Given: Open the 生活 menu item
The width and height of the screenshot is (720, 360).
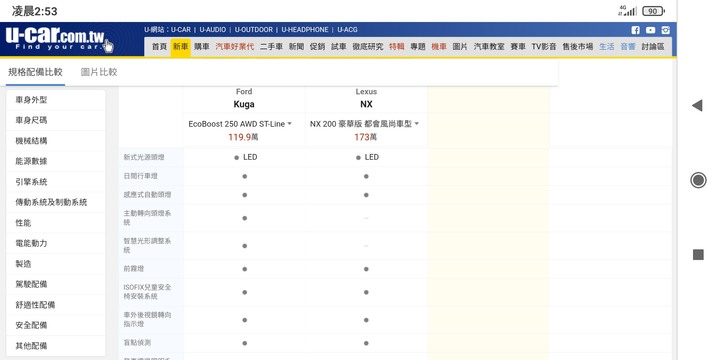Looking at the screenshot, I should 607,47.
